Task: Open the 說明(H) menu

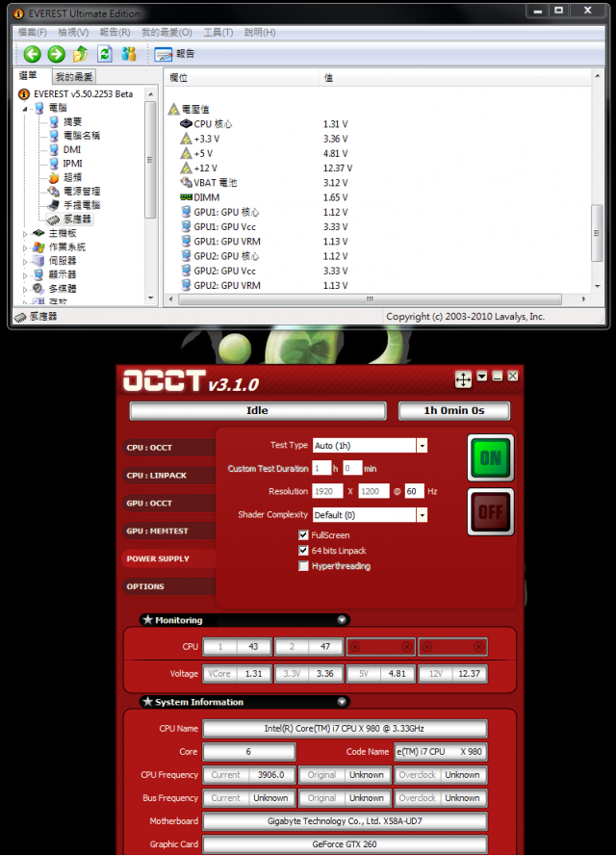Action: (x=260, y=32)
